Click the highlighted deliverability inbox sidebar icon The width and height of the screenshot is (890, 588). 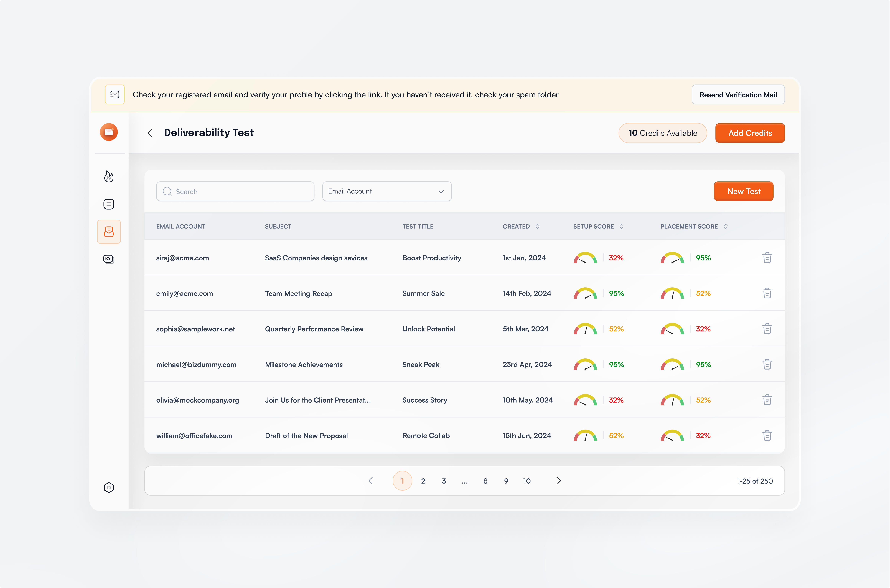coord(109,231)
